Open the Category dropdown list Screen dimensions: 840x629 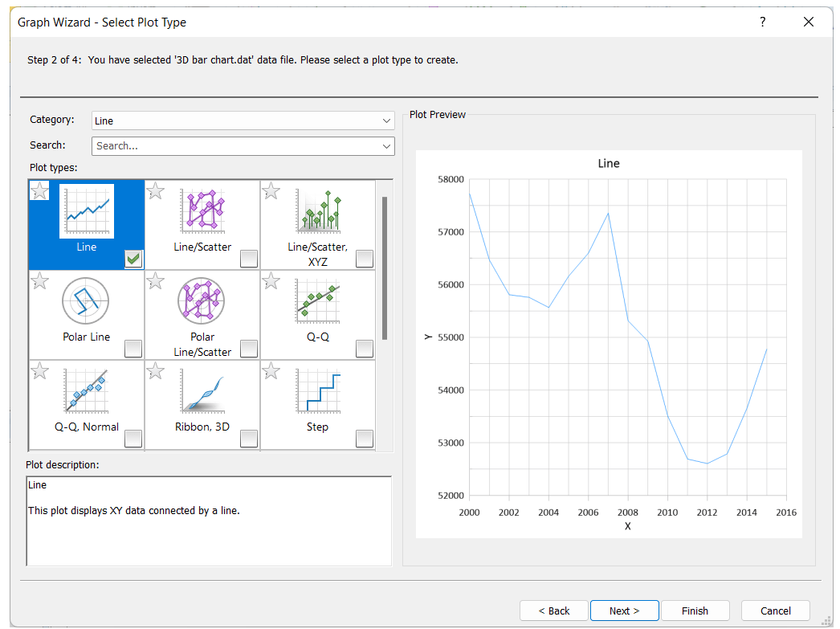click(386, 120)
